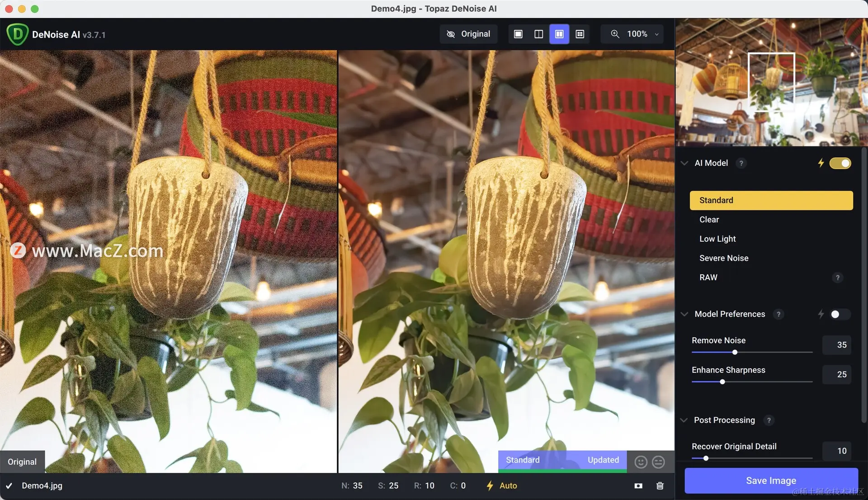
Task: Switch to split view layout icon
Action: 538,34
